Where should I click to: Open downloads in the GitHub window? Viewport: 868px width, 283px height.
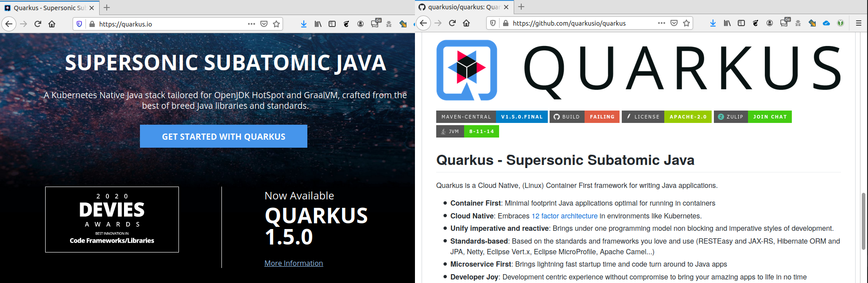[x=713, y=23]
